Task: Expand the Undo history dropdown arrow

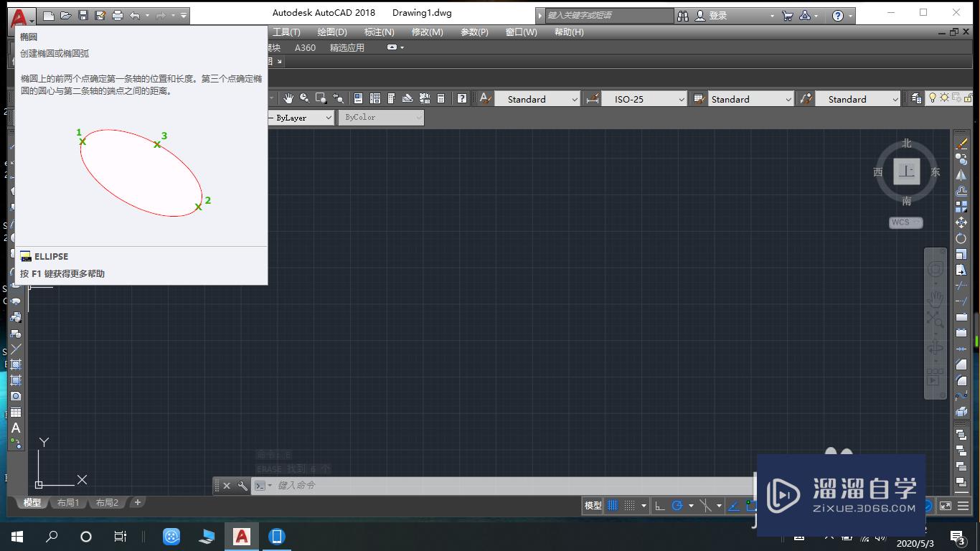Action: tap(147, 15)
